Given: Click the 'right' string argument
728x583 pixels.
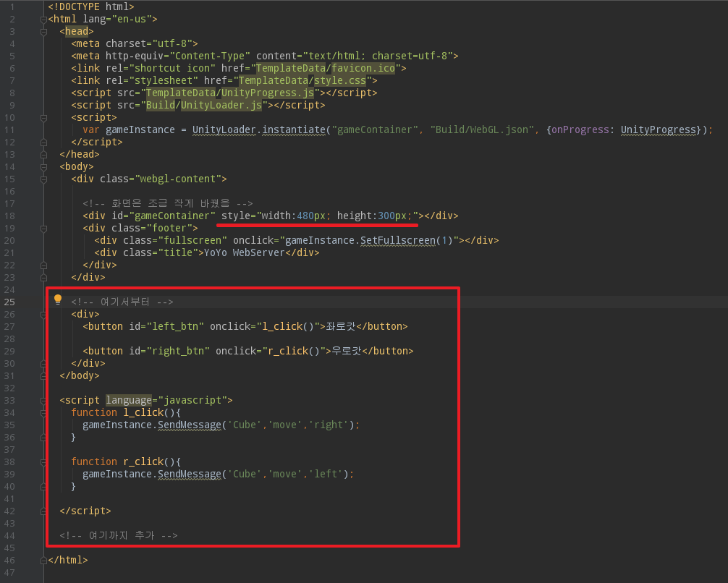Looking at the screenshot, I should pos(329,425).
